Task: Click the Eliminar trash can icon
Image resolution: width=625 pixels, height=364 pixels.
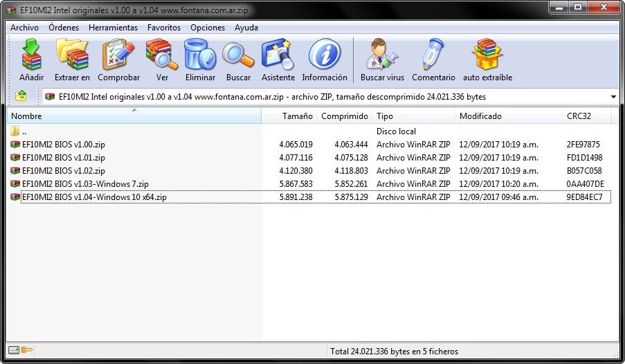Action: (200, 55)
